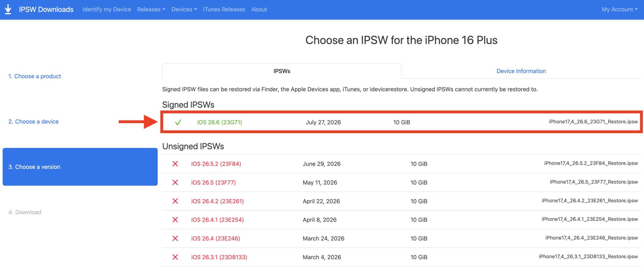The image size is (644, 269).
Task: Click filename iPhone17,4_26.6_23G71_Restore.ipsw
Action: (593, 122)
